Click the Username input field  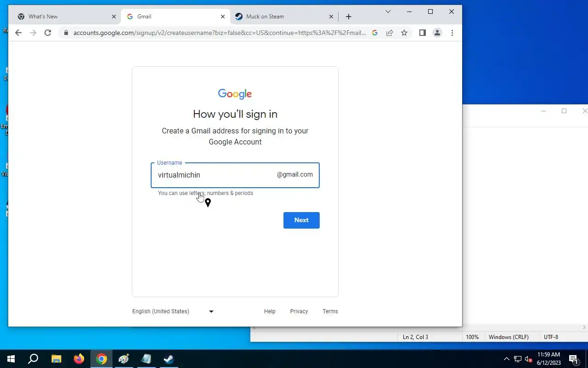pos(235,175)
